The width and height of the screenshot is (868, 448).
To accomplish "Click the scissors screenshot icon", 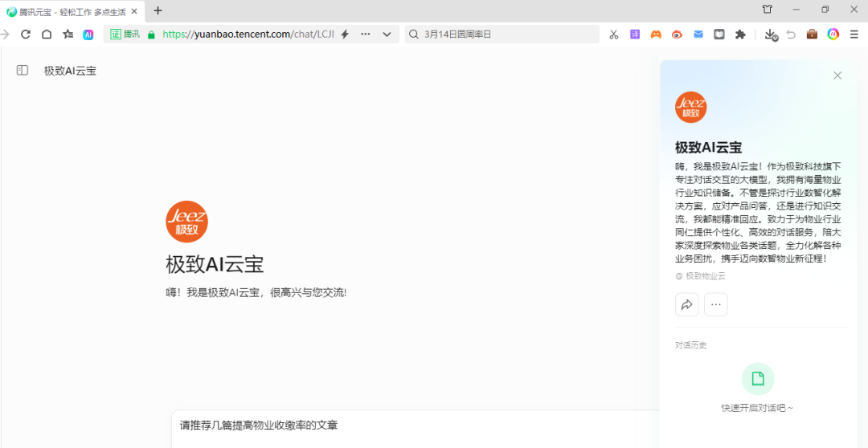I will pos(613,35).
